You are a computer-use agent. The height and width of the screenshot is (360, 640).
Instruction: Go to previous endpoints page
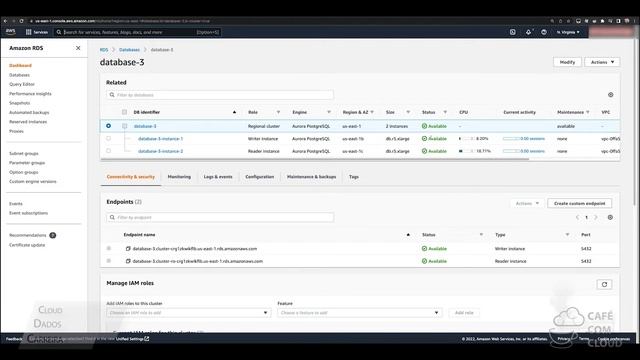(x=577, y=217)
